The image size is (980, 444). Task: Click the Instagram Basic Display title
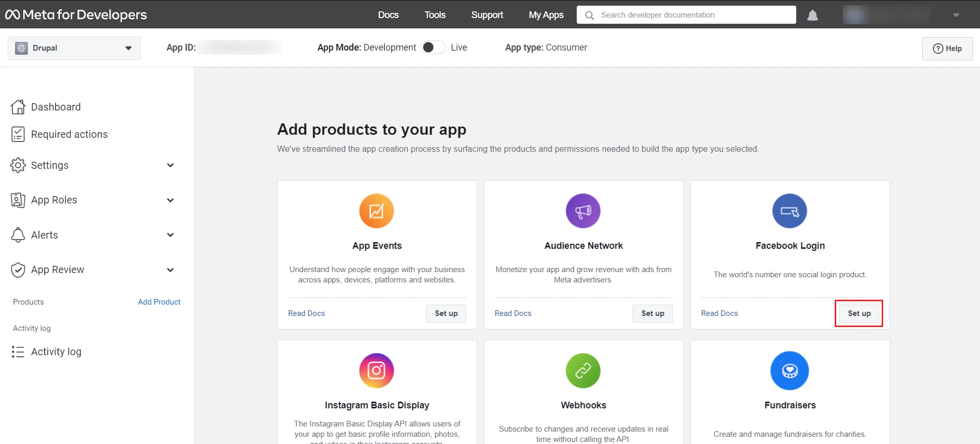(377, 405)
